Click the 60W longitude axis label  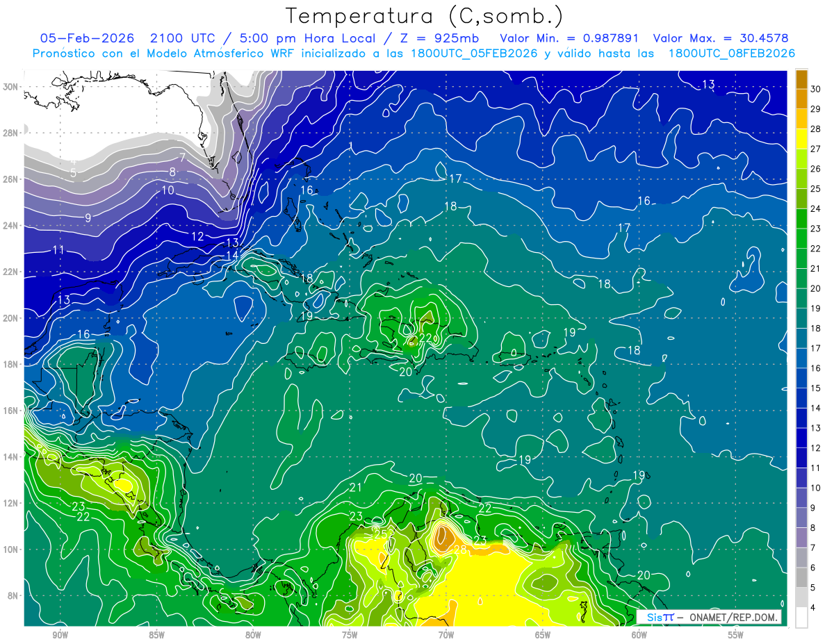coord(639,635)
